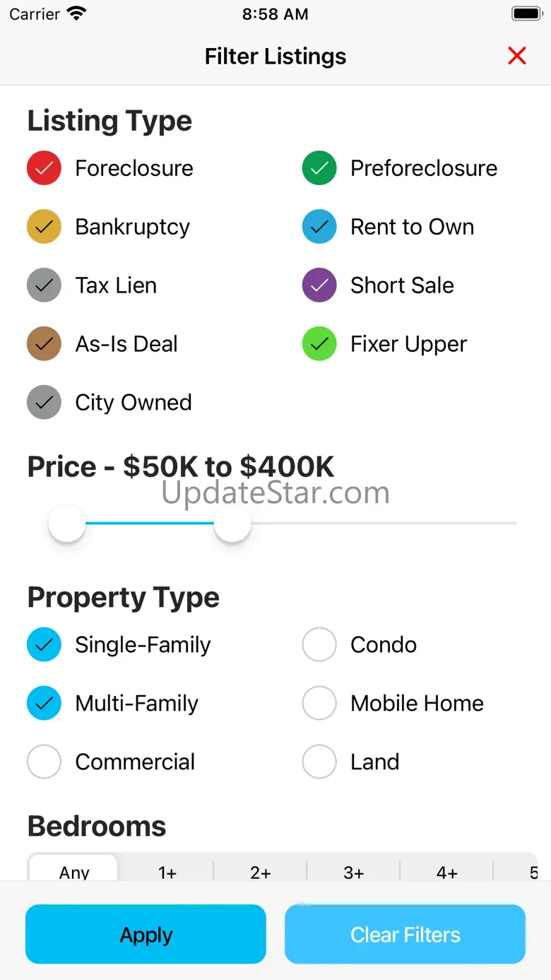Viewport: 551px width, 980px height.
Task: Uncheck the gray Tax Lien option
Action: [x=44, y=285]
